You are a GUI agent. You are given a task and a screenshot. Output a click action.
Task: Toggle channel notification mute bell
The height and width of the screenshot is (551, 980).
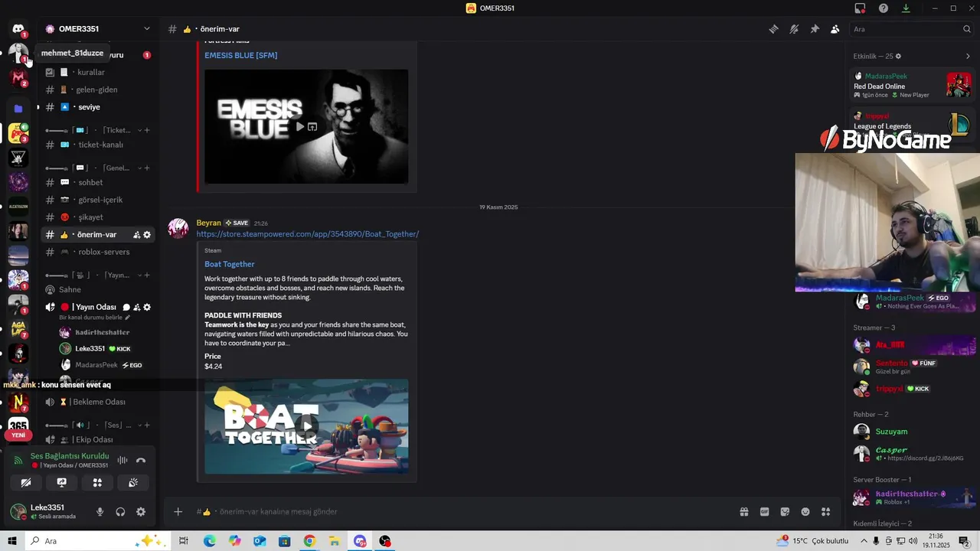[x=794, y=29]
